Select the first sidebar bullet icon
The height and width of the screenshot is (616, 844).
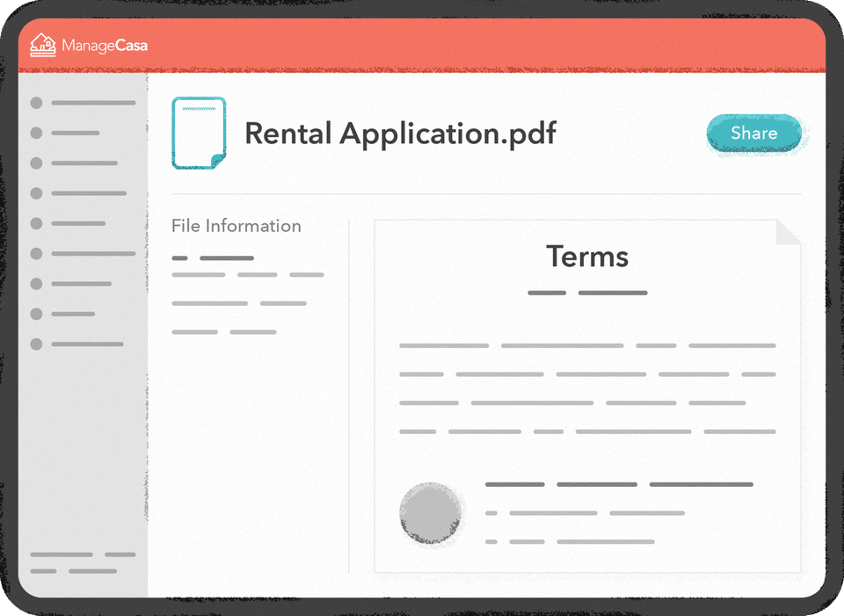point(36,103)
